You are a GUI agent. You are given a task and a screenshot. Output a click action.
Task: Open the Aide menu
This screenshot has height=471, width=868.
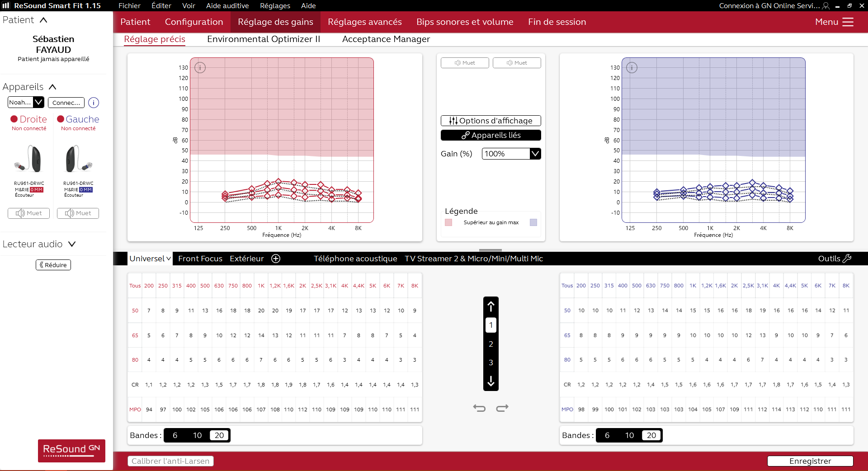pyautogui.click(x=308, y=6)
